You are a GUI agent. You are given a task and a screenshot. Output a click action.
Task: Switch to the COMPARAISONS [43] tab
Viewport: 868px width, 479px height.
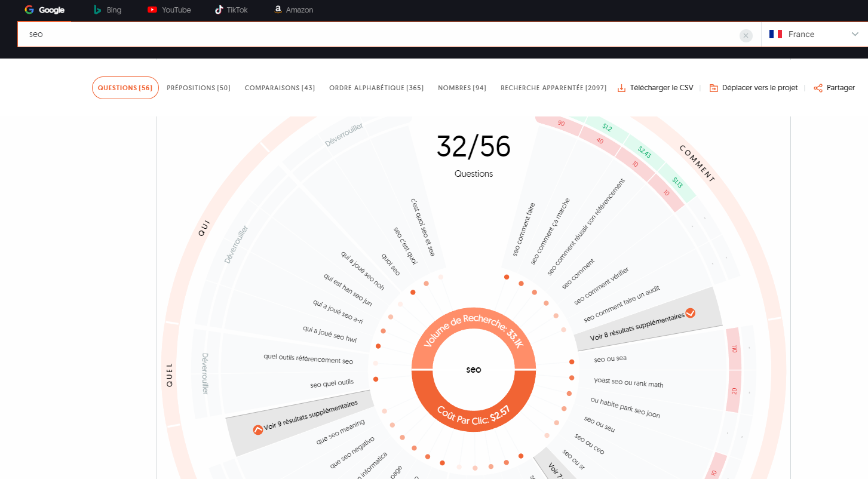coord(280,88)
